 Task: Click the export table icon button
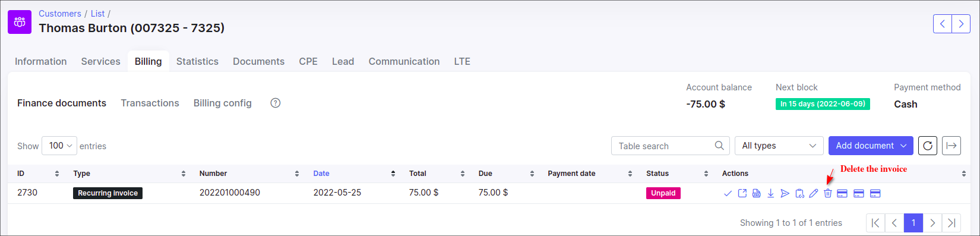pos(951,146)
